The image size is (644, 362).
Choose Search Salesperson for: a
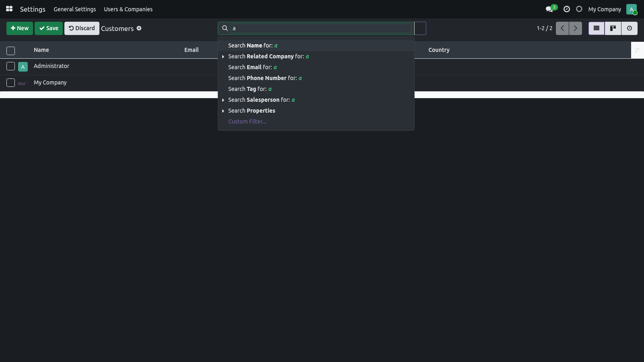[316, 100]
